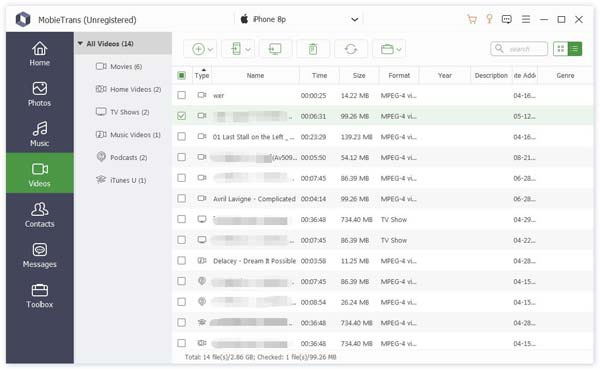The width and height of the screenshot is (600, 370).
Task: Click in the search field
Action: coord(519,49)
